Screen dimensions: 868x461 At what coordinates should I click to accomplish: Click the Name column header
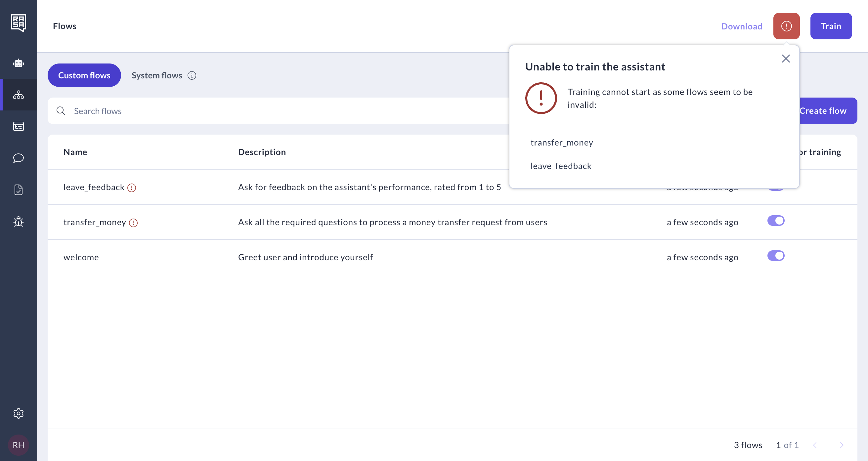(x=75, y=152)
